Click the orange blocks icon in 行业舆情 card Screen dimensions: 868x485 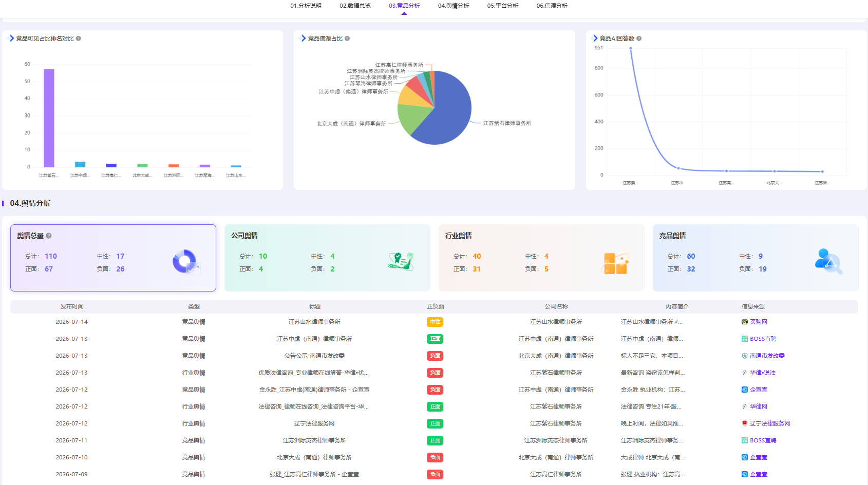tap(615, 263)
